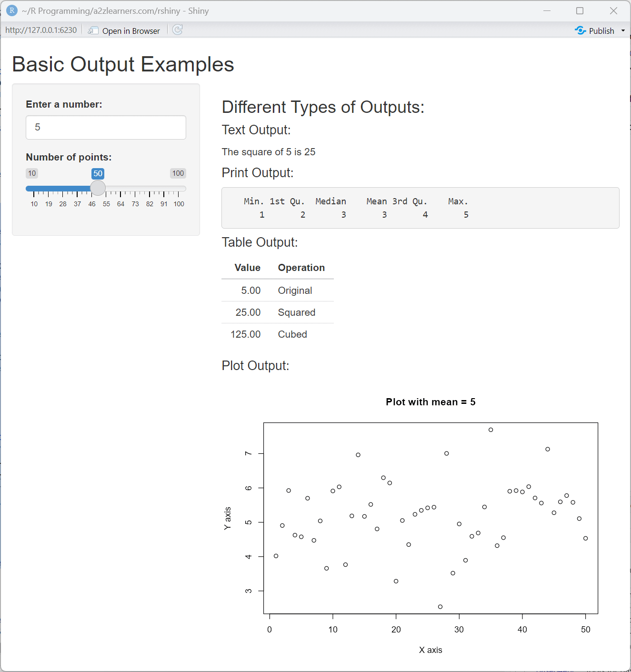The image size is (631, 672).
Task: Click the Enter a number input field
Action: [x=105, y=127]
